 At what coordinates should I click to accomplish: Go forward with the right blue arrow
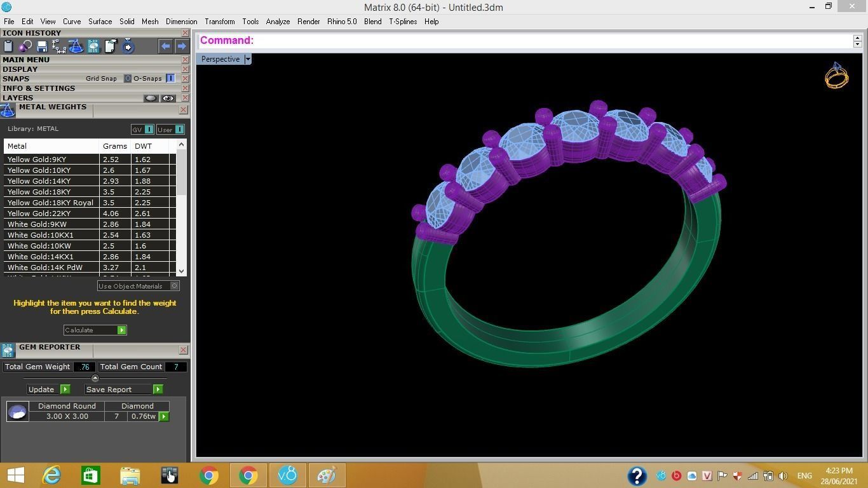(182, 46)
